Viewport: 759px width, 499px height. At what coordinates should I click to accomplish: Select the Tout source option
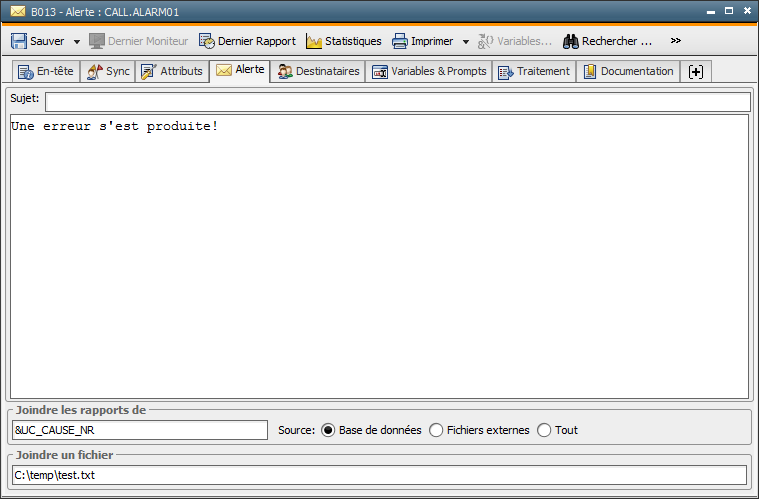click(x=544, y=430)
